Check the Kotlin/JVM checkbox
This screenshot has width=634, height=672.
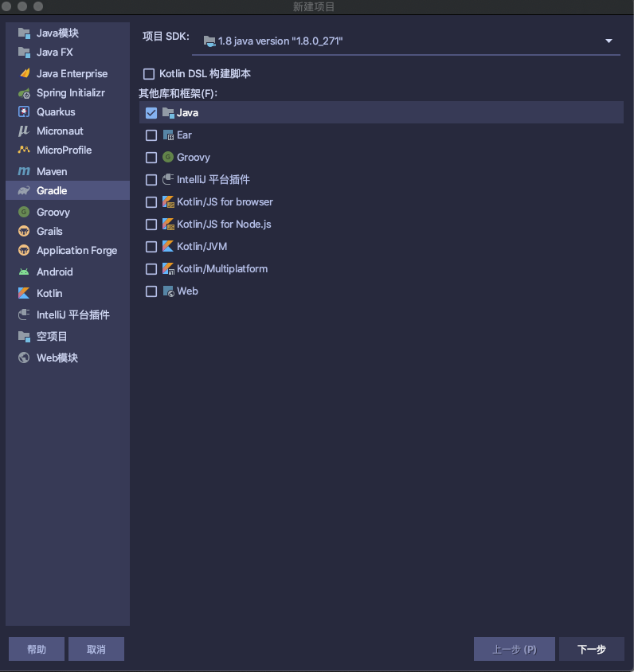151,247
